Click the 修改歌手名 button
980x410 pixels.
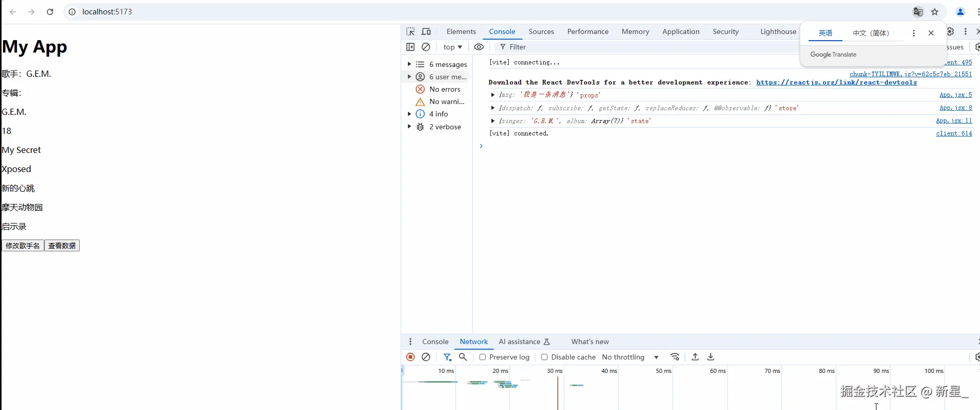[23, 246]
